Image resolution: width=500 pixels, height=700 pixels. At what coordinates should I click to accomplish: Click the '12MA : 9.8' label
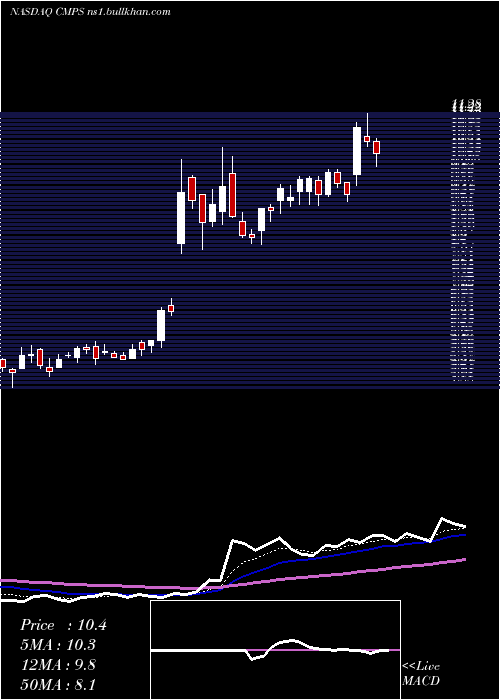tap(58, 665)
